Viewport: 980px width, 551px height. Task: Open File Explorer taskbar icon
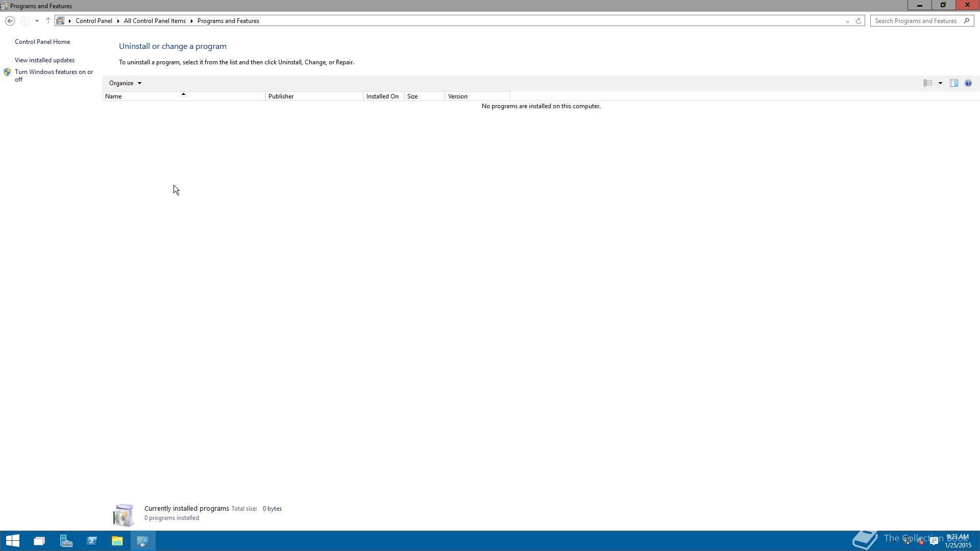coord(117,541)
